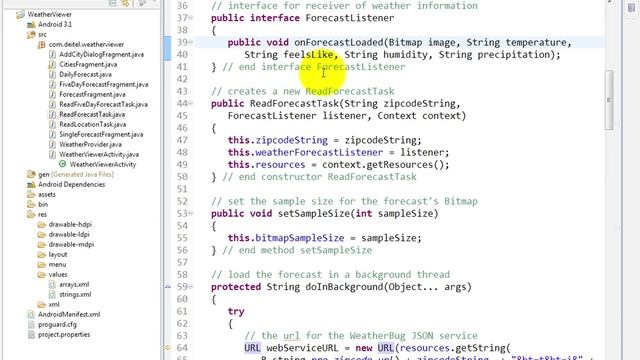
Task: Click the WeatherProvider.java file icon
Action: pos(52,144)
